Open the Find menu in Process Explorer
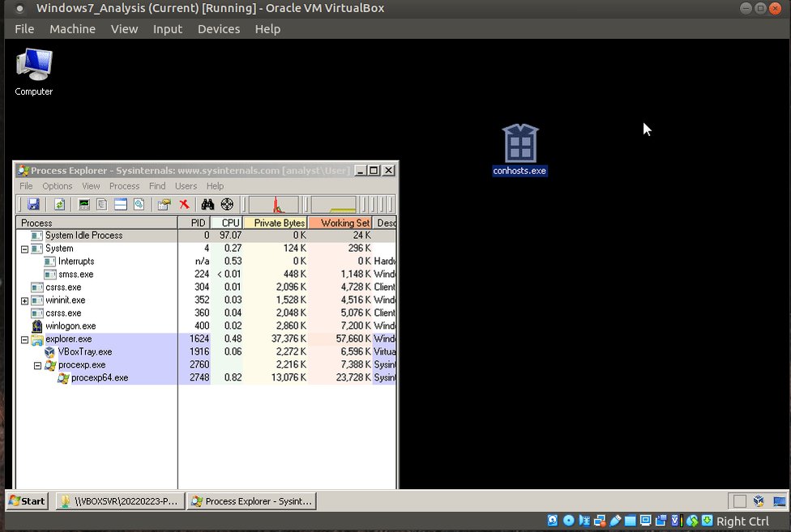 tap(157, 186)
